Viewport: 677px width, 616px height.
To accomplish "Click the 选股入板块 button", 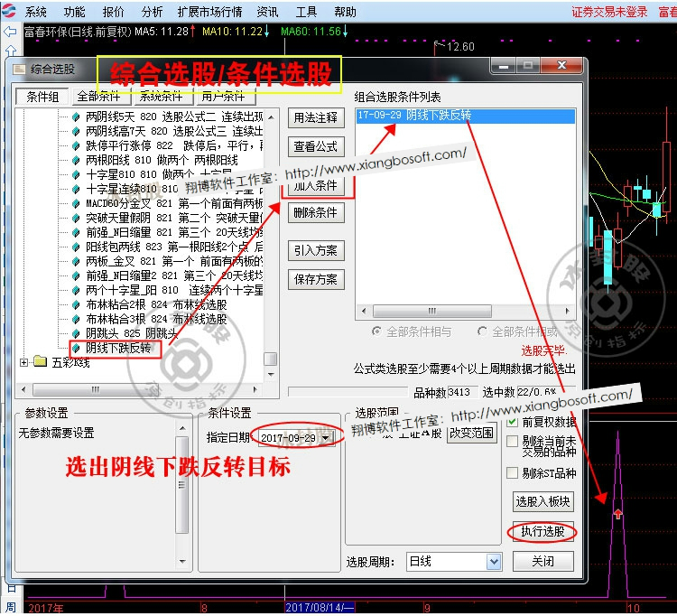I will click(543, 501).
